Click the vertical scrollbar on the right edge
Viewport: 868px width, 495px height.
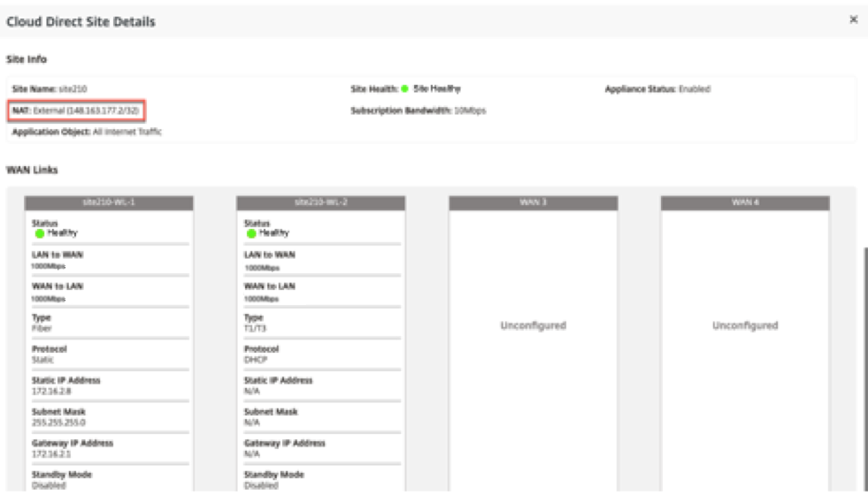point(865,369)
